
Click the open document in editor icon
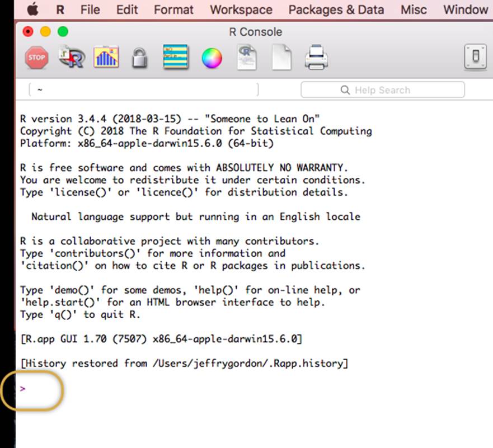click(x=247, y=58)
